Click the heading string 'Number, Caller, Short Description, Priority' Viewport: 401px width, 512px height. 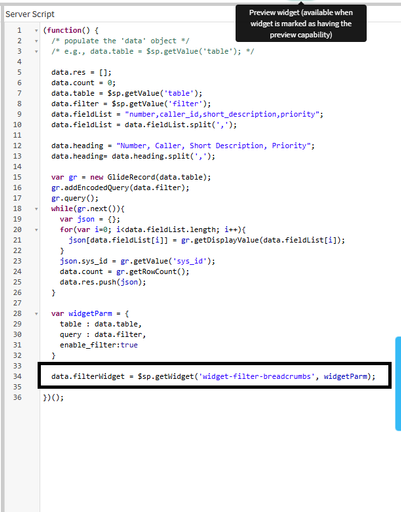click(213, 146)
